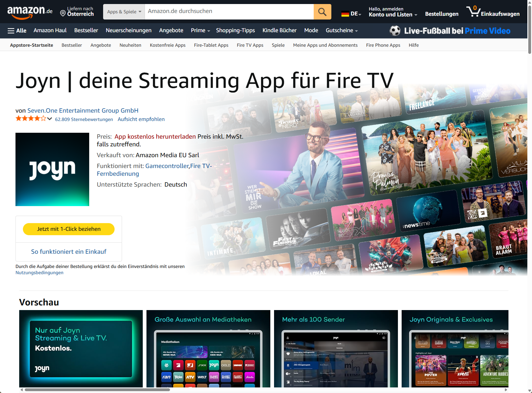The height and width of the screenshot is (393, 532).
Task: Open Fire TV Apps
Action: 250,45
